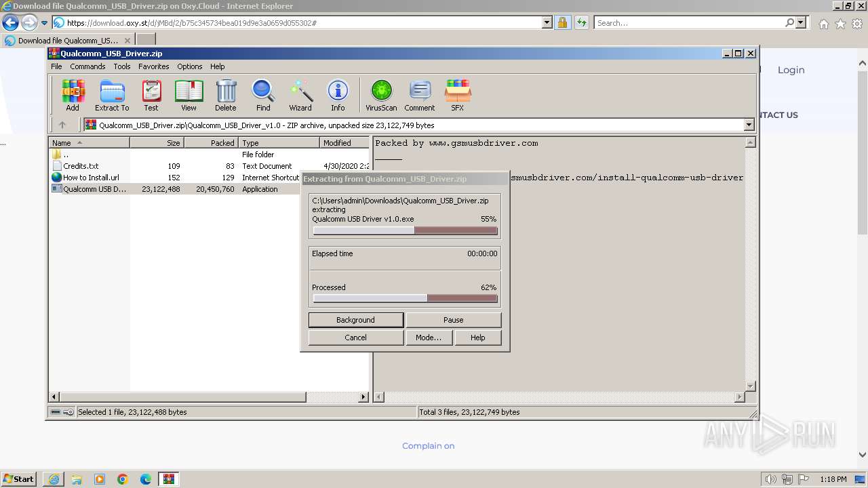This screenshot has width=868, height=488.
Task: Click the browser refresh icon
Action: coord(581,22)
